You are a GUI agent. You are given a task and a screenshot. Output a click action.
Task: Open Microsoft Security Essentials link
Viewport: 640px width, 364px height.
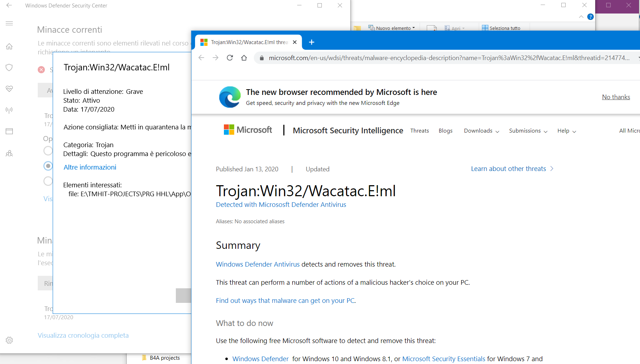tap(444, 359)
